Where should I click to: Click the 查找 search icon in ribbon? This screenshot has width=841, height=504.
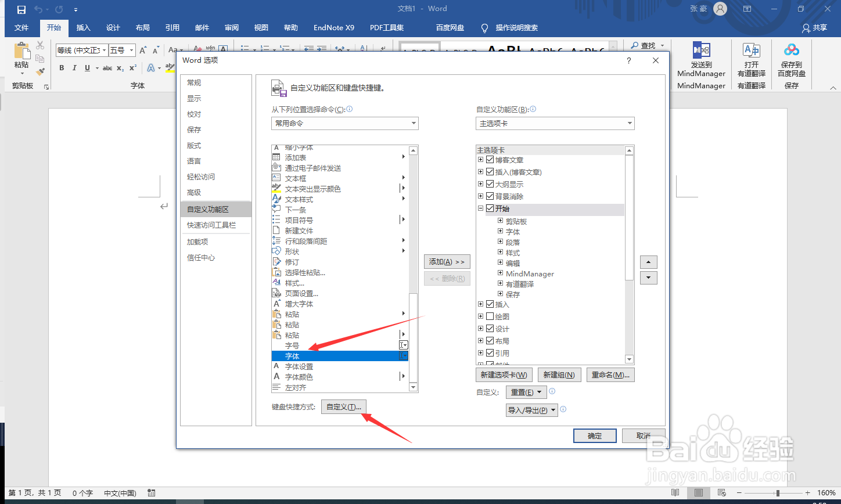[x=634, y=45]
